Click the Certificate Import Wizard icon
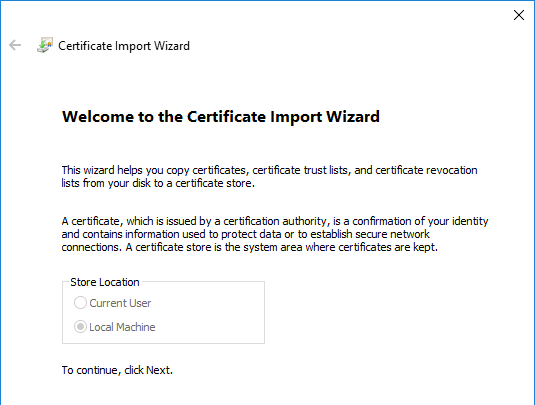Image resolution: width=535 pixels, height=405 pixels. point(45,45)
